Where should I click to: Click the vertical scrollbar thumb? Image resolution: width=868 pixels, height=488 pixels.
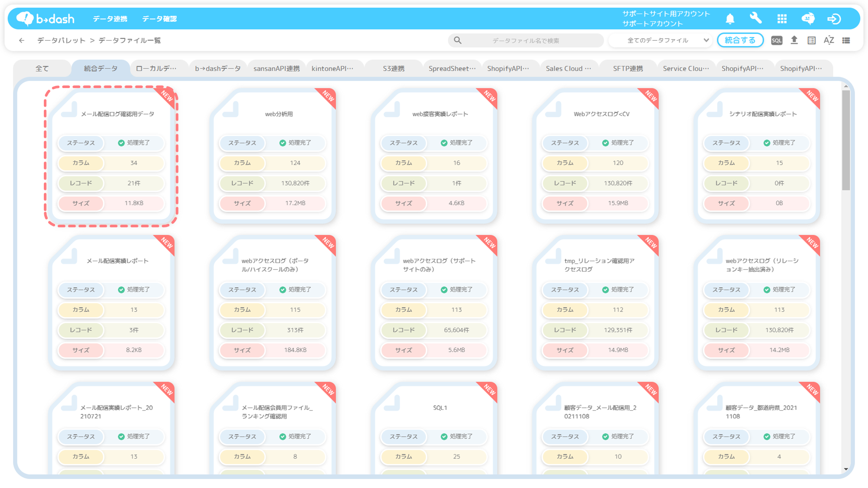[x=846, y=141]
